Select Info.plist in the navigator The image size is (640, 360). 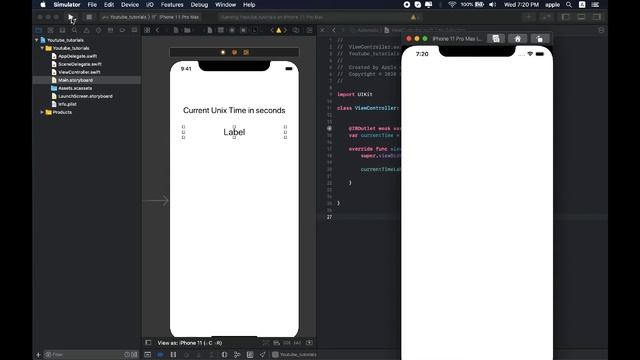click(67, 104)
